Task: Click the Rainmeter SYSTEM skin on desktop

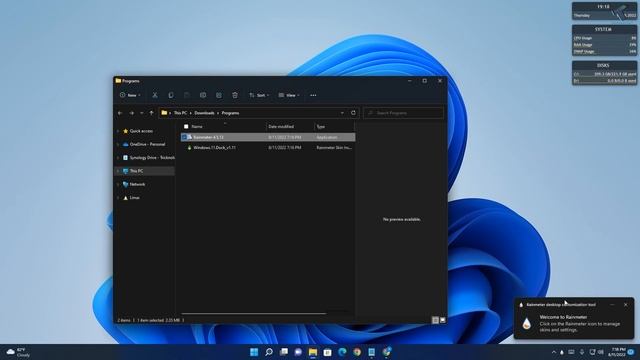Action: [604, 40]
